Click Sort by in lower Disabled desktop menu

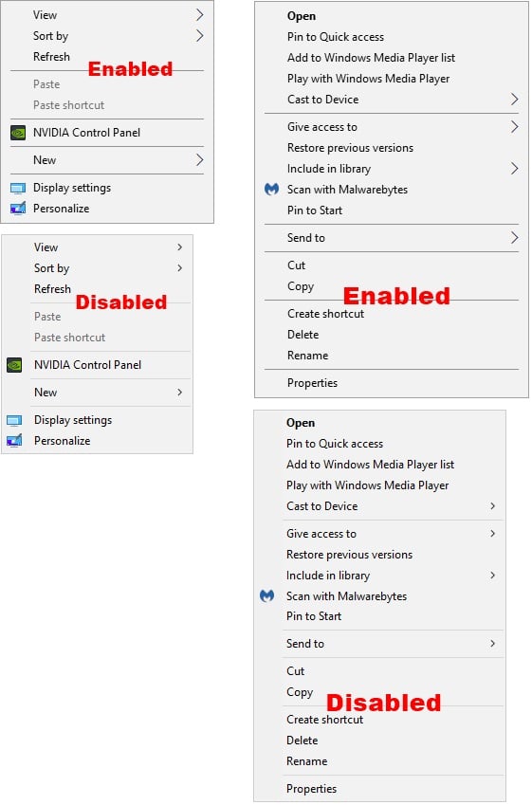51,268
